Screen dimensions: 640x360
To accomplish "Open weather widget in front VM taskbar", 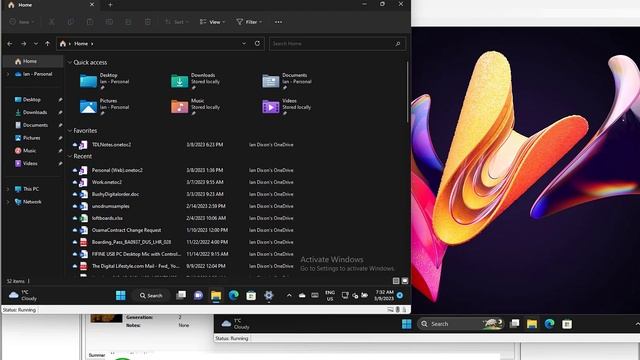I will [x=22, y=296].
